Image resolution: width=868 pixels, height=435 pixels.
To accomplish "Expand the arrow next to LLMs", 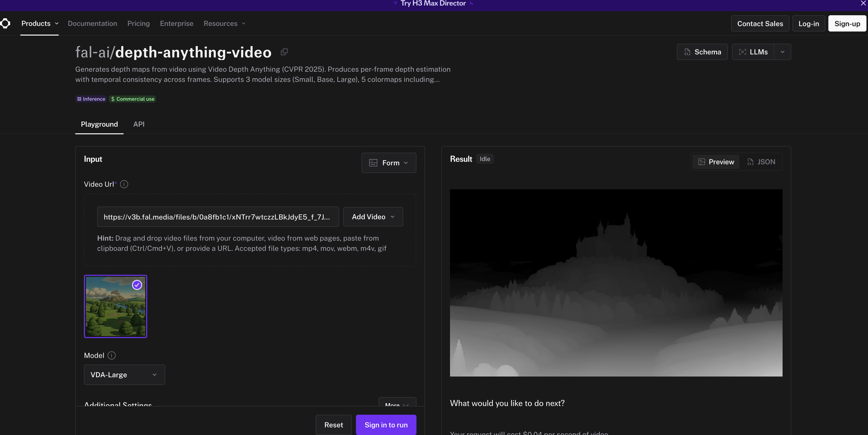I will click(x=783, y=52).
